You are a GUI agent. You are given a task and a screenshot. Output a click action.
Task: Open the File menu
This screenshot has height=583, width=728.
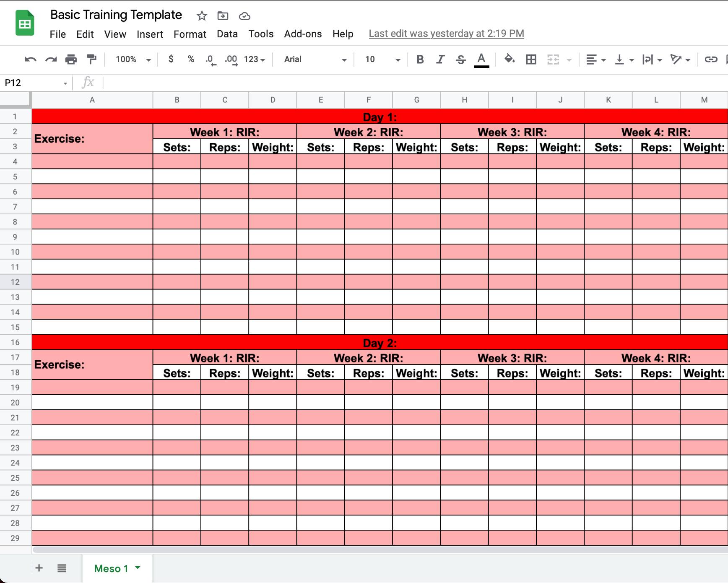tap(57, 34)
